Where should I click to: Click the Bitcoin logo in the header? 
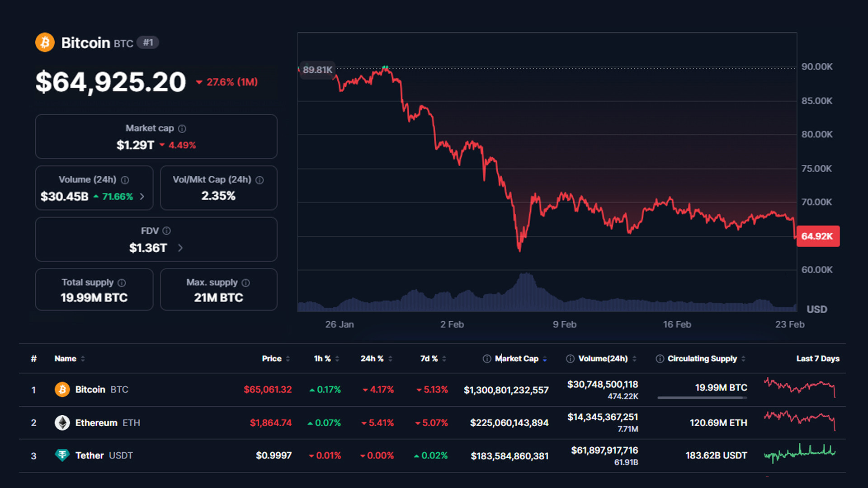(45, 42)
